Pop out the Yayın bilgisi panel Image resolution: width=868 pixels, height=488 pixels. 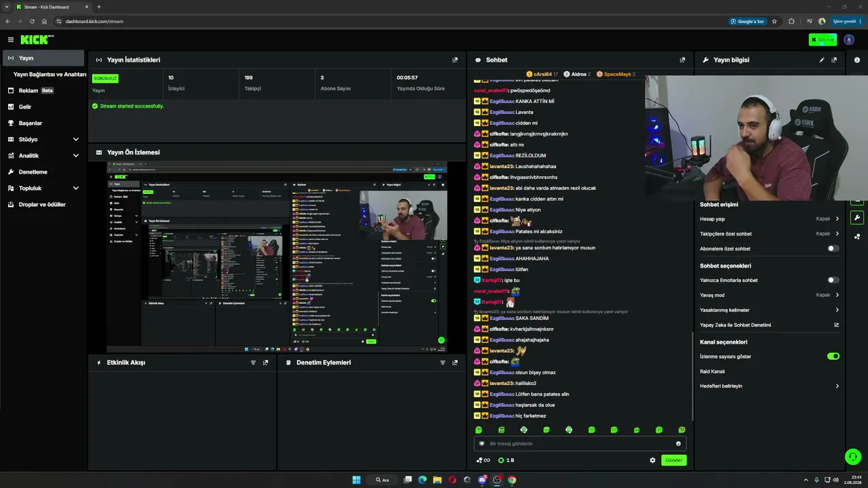[x=834, y=60]
